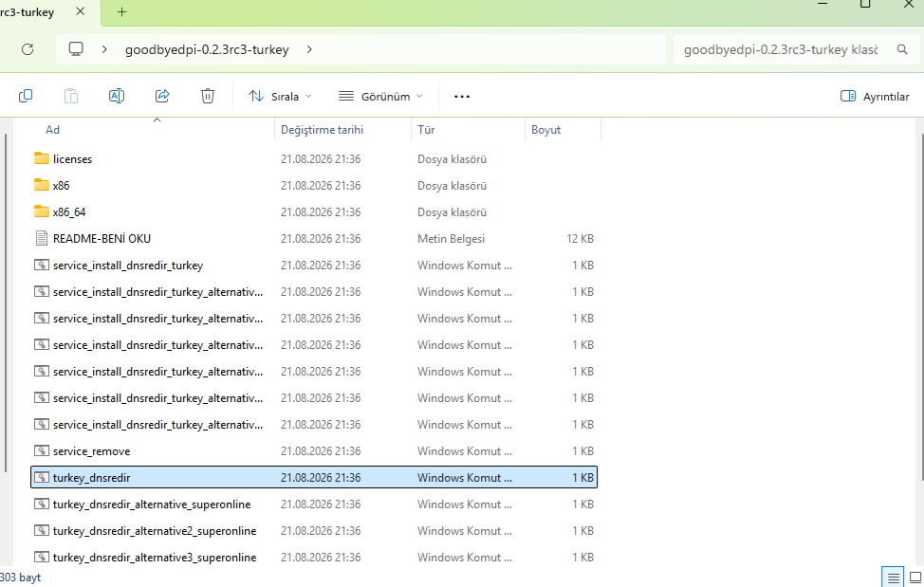Click the Rename icon in the toolbar
This screenshot has height=587, width=924.
117,96
